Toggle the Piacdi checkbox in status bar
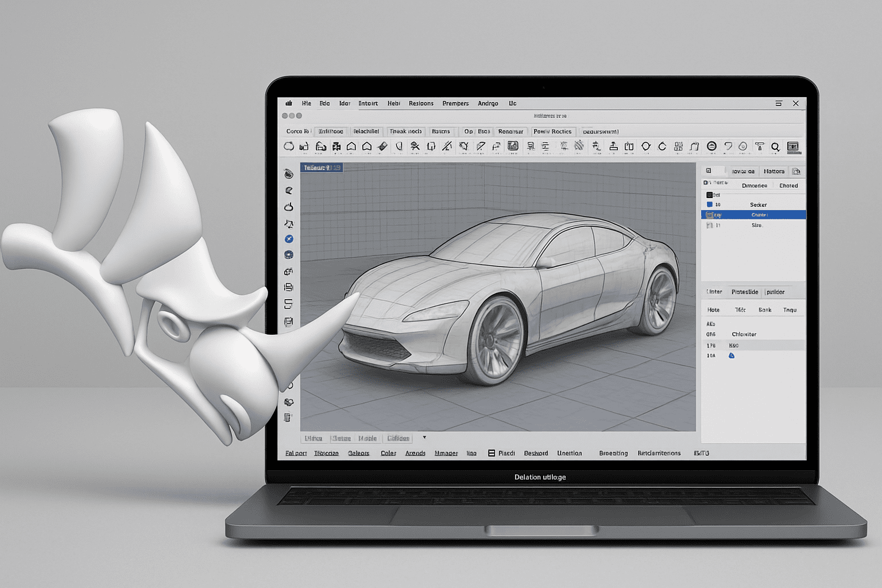The width and height of the screenshot is (882, 588). (492, 453)
